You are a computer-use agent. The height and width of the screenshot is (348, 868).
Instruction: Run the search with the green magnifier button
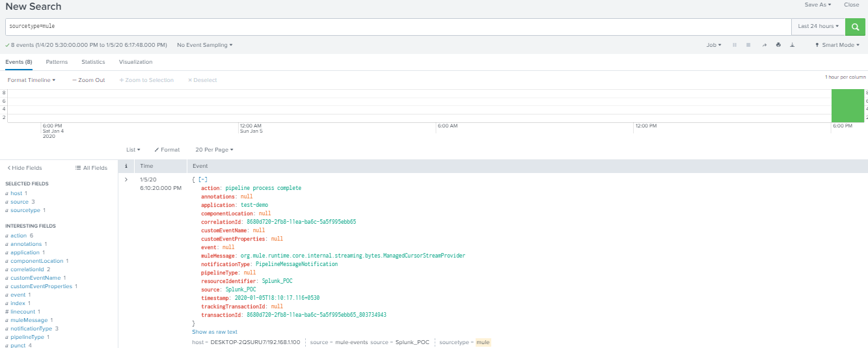(x=854, y=27)
